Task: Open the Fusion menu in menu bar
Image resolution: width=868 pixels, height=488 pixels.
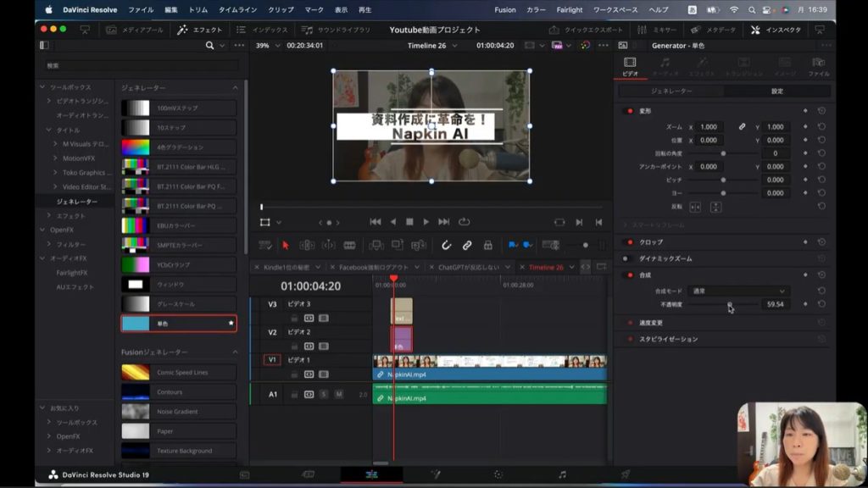Action: pyautogui.click(x=505, y=9)
